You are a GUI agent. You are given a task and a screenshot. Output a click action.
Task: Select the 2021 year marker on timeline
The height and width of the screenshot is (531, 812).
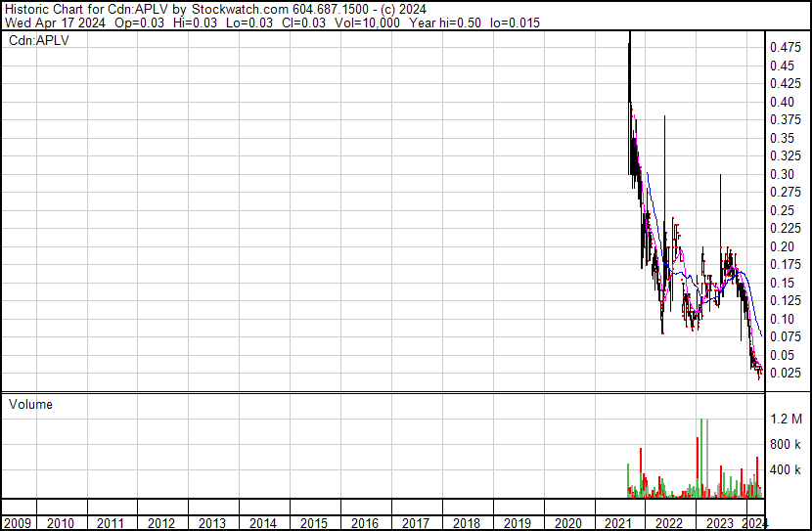pos(618,523)
